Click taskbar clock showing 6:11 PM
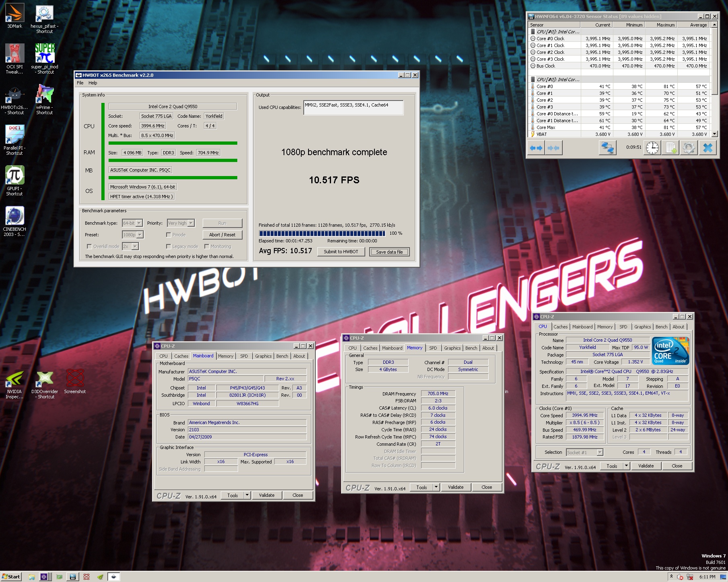Viewport: 728px width, 582px height. (707, 577)
